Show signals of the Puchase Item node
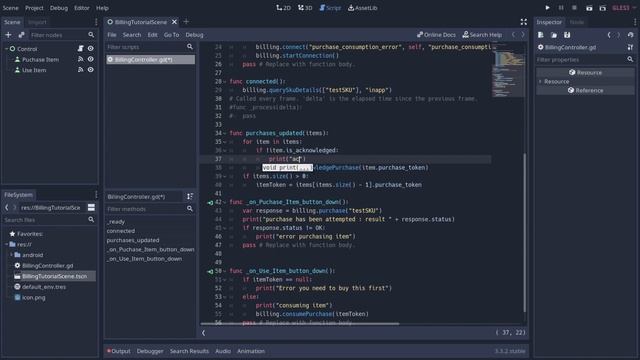 (80, 59)
